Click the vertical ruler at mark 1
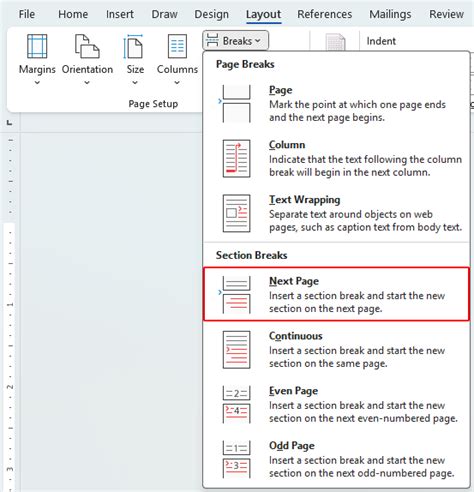 click(x=10, y=304)
